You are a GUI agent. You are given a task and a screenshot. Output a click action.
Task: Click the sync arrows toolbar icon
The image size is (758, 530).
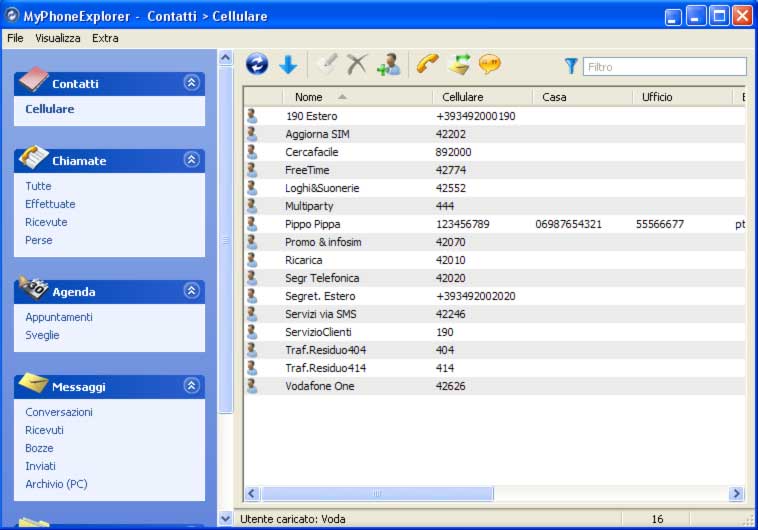coord(459,65)
